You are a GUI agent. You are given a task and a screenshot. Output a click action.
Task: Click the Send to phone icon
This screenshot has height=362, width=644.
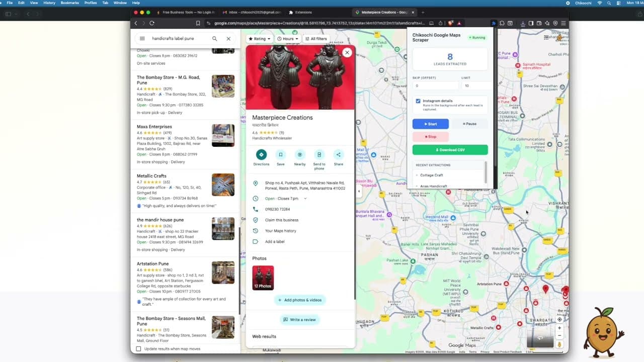click(x=319, y=155)
